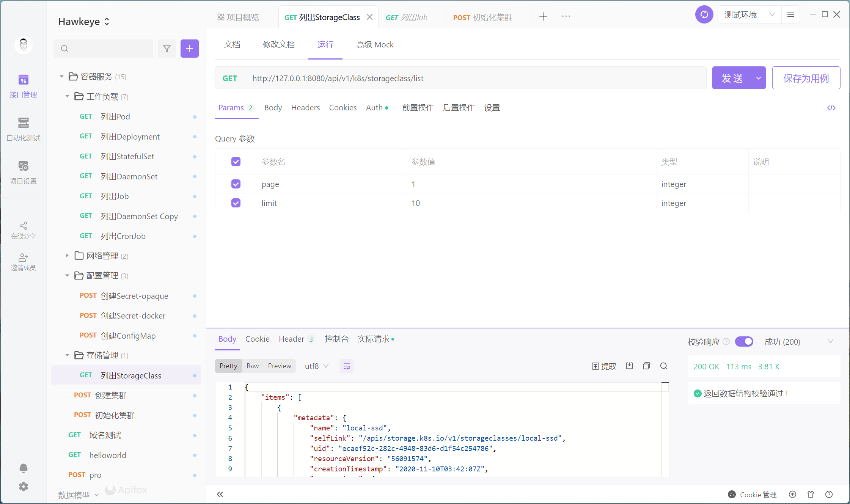This screenshot has width=850, height=504.
Task: Click the refresh sync icon at top
Action: click(x=704, y=15)
